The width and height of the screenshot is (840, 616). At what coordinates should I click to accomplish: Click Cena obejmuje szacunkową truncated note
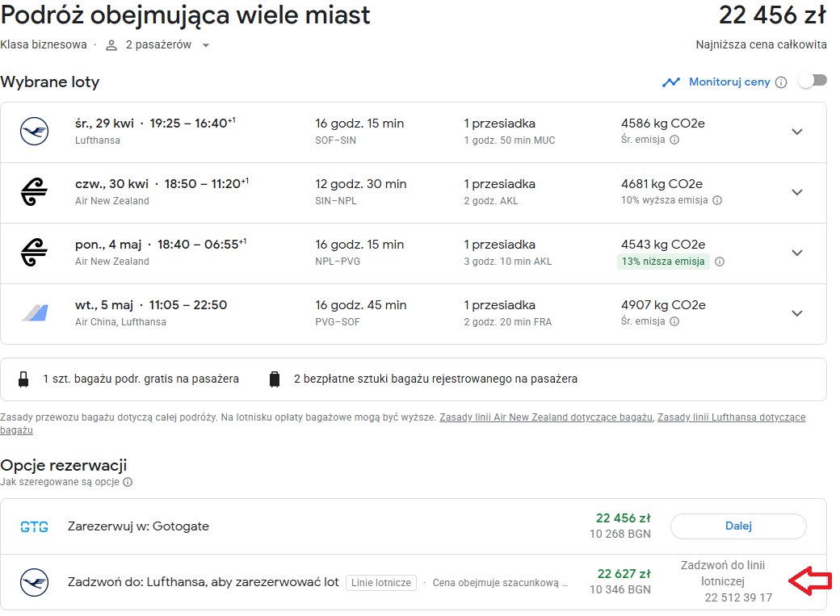pyautogui.click(x=500, y=583)
